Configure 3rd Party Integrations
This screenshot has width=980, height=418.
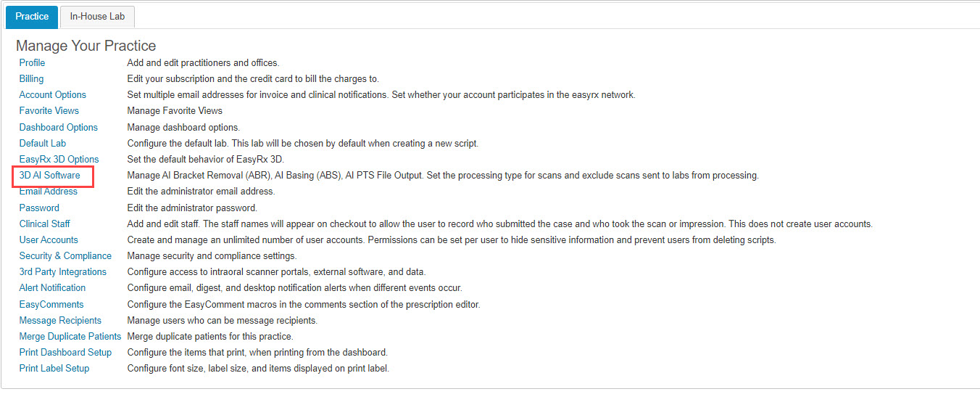point(63,271)
